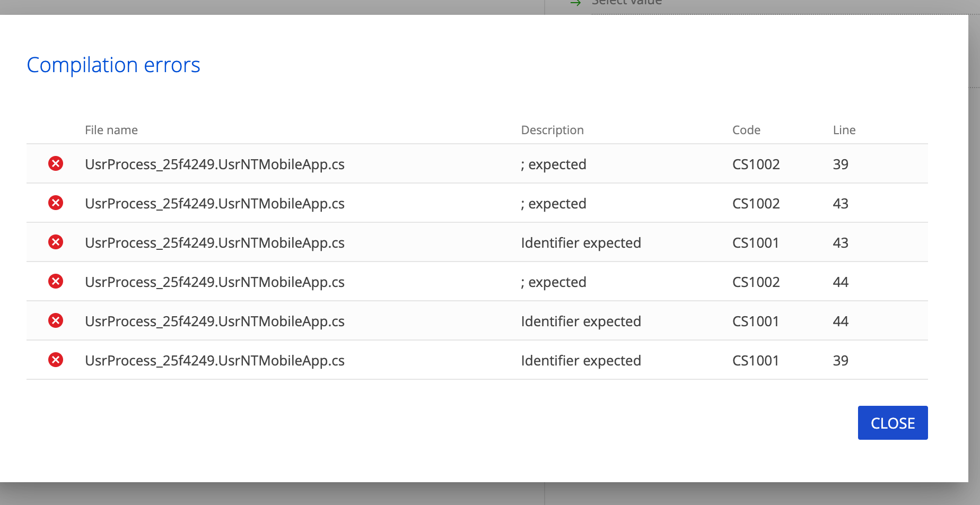Click line number 39 in the first row

click(x=841, y=164)
